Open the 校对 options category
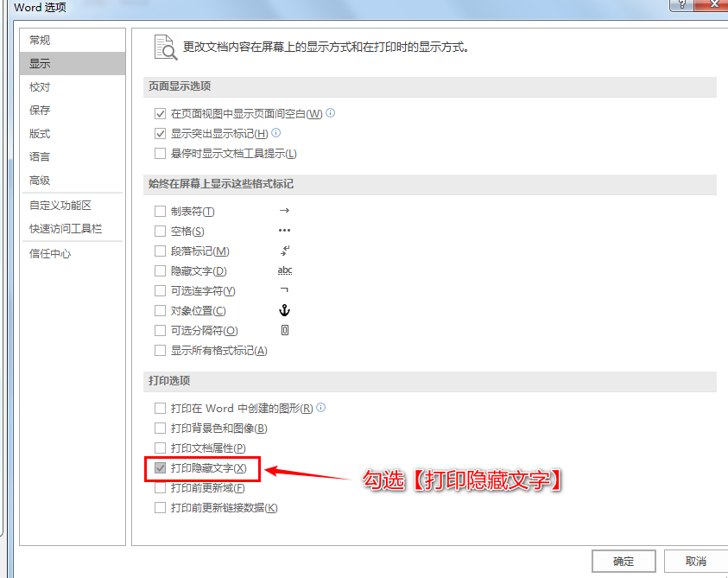This screenshot has width=728, height=578. (73, 87)
